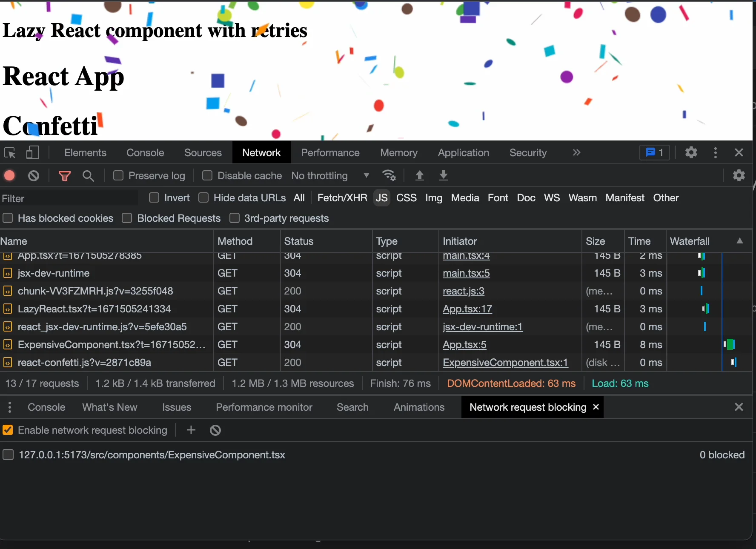The width and height of the screenshot is (756, 549).
Task: Switch to the Performance tab
Action: (x=330, y=153)
